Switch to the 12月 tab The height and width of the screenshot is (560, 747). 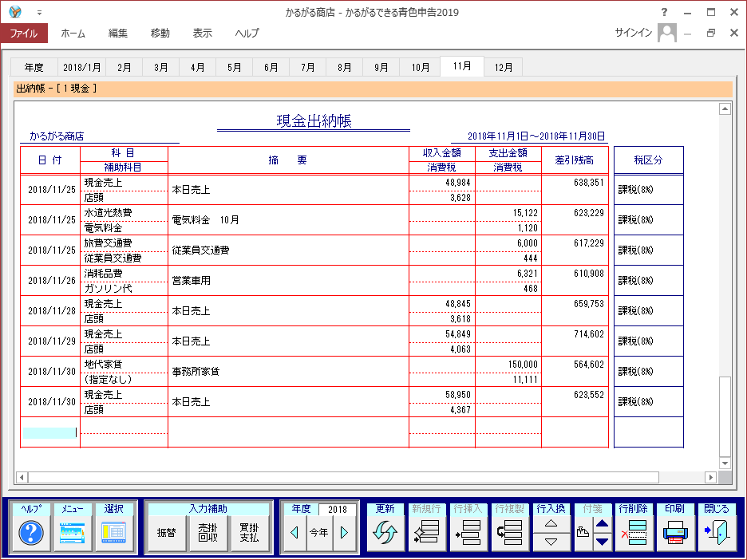(x=504, y=68)
